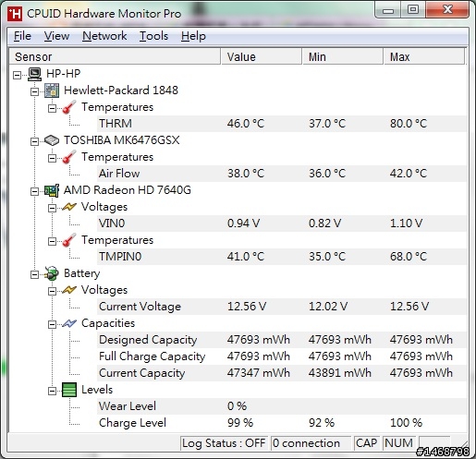
Task: Click the Max column header
Action: tap(424, 56)
